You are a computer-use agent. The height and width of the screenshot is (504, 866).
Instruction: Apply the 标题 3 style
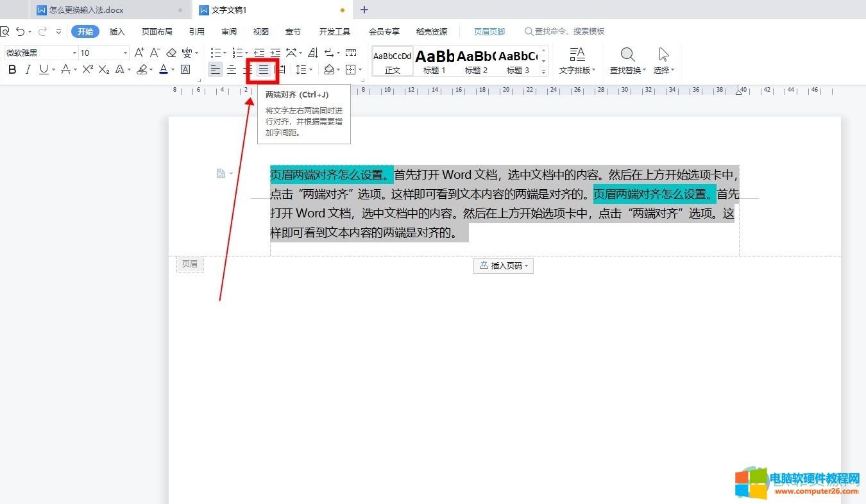coord(518,62)
